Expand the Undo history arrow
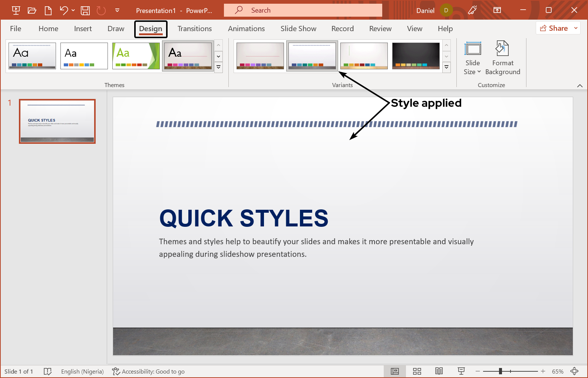Image resolution: width=588 pixels, height=378 pixels. coord(73,10)
